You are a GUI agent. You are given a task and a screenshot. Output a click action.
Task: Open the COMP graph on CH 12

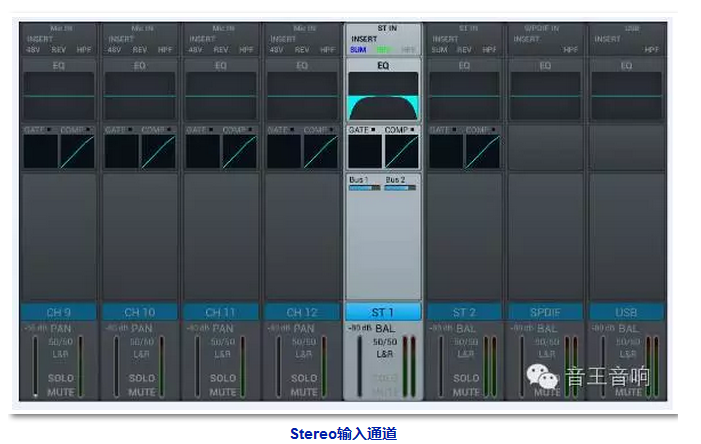[320, 151]
